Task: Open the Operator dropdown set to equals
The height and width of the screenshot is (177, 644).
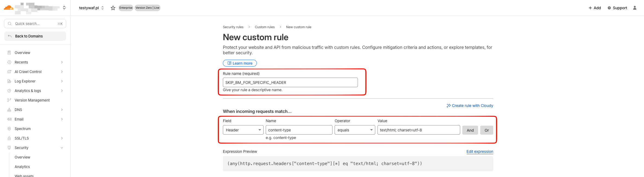Action: tap(355, 130)
